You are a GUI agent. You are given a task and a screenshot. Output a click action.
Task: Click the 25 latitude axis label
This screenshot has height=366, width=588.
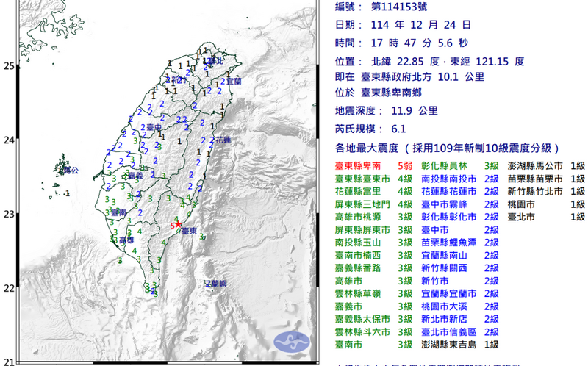8,66
